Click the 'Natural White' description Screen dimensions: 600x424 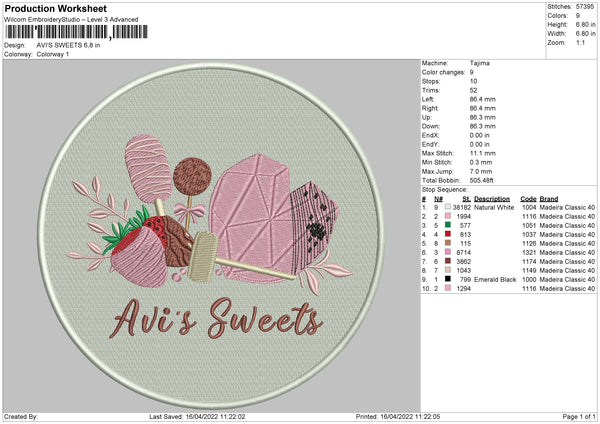(x=494, y=207)
